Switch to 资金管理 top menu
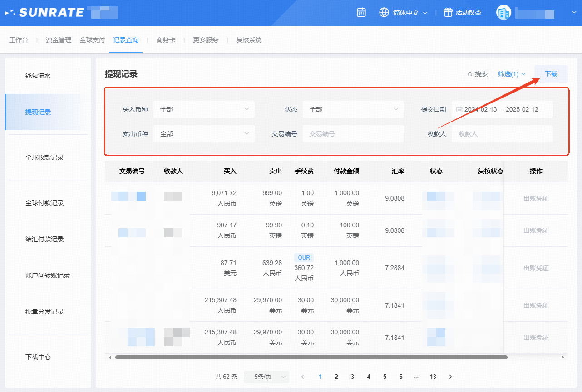Viewport: 582px width, 392px height. pyautogui.click(x=59, y=40)
